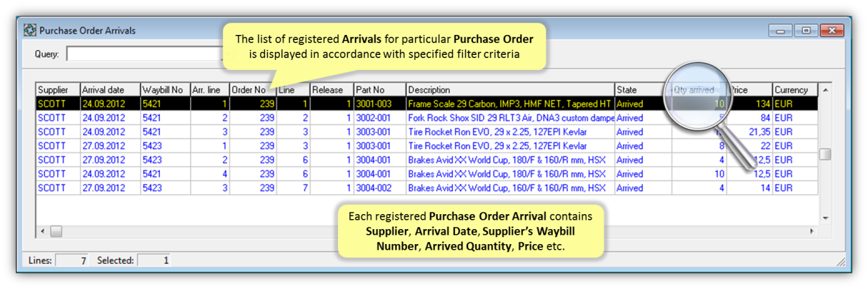868x289 pixels.
Task: Click the scroll up arrow of the table
Action: coord(825,91)
